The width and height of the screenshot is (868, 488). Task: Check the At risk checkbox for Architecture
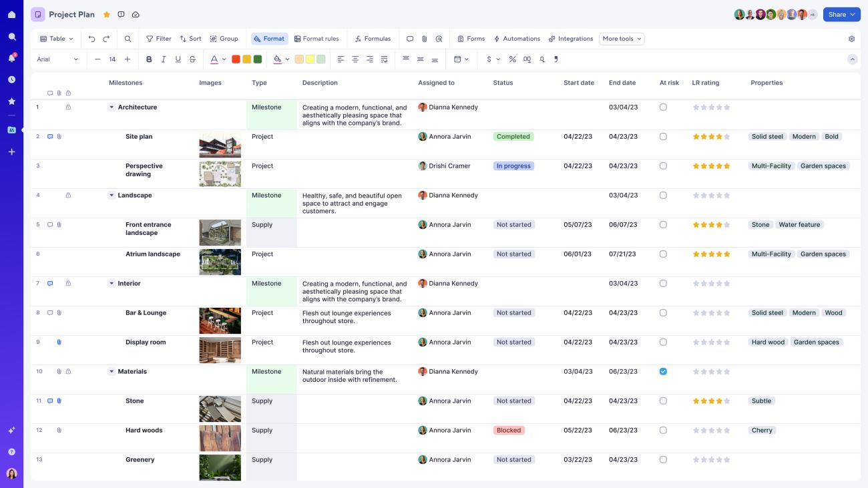[x=664, y=107]
